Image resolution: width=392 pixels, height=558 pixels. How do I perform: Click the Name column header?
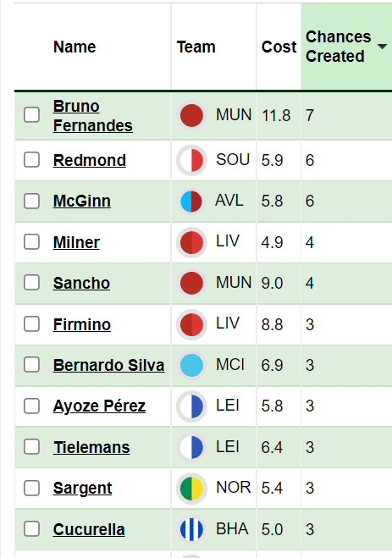75,47
